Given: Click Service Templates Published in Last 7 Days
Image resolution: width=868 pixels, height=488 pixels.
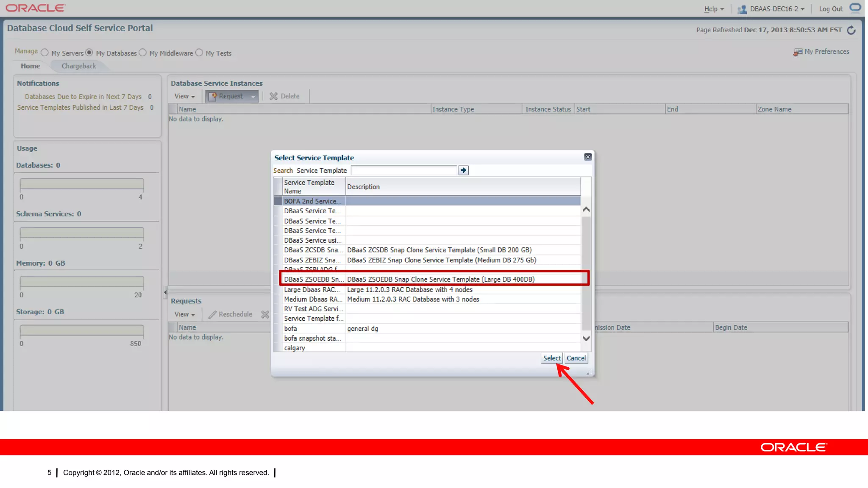Looking at the screenshot, I should click(81, 108).
